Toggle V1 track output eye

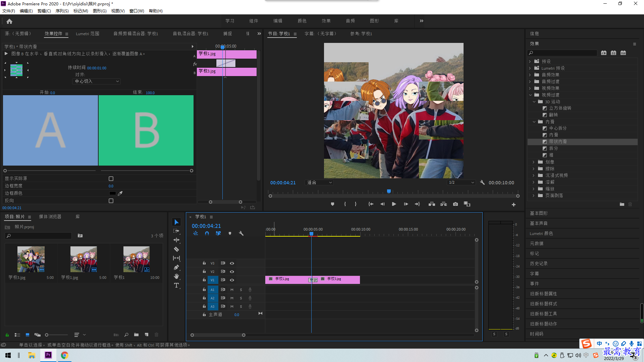click(x=232, y=280)
